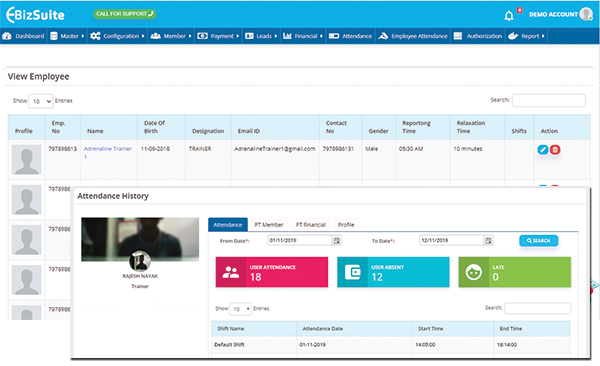The width and height of the screenshot is (600, 366).
Task: Switch to the PT Member tab
Action: click(269, 225)
